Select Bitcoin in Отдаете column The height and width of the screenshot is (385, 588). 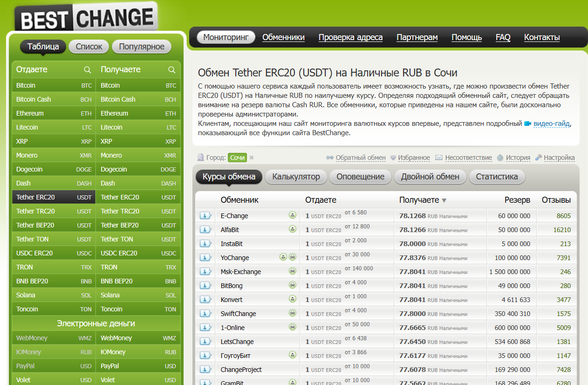(54, 85)
